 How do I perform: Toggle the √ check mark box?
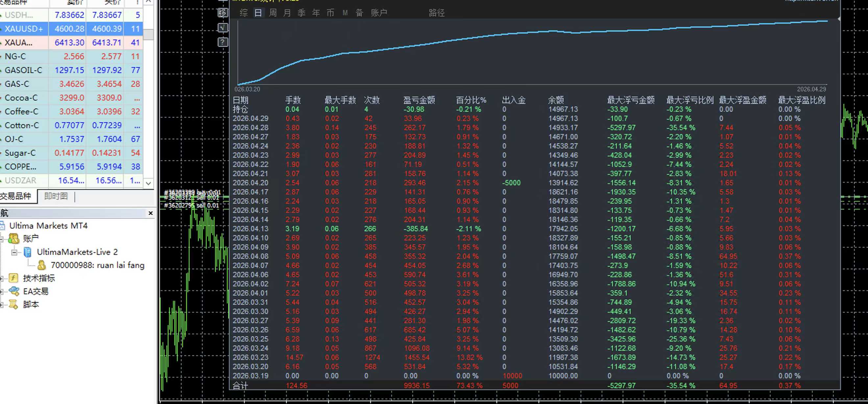(222, 27)
